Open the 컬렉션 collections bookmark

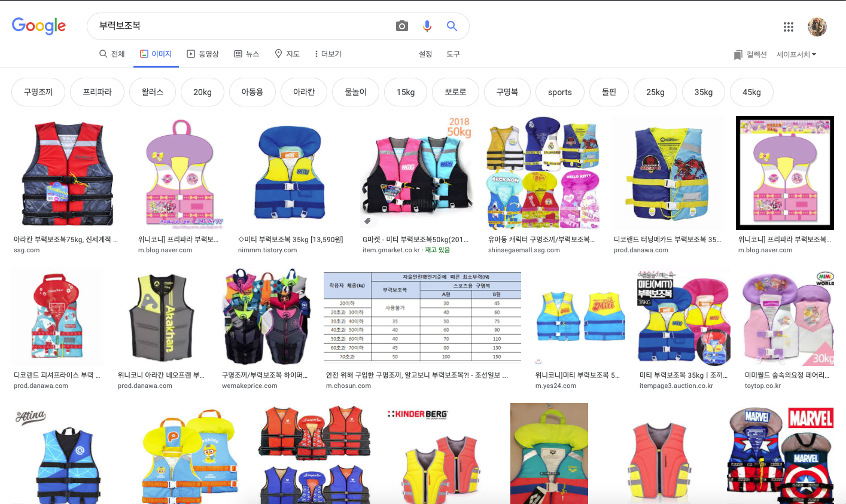(x=750, y=54)
